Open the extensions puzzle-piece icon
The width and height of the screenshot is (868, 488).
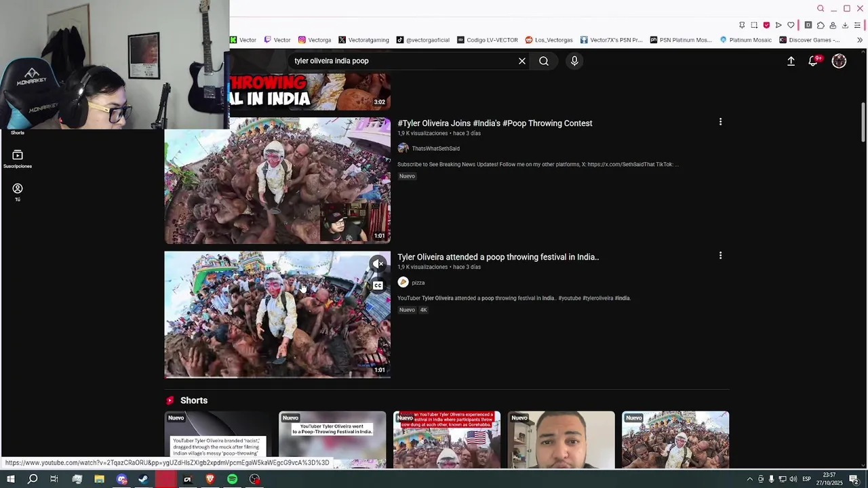(x=821, y=25)
